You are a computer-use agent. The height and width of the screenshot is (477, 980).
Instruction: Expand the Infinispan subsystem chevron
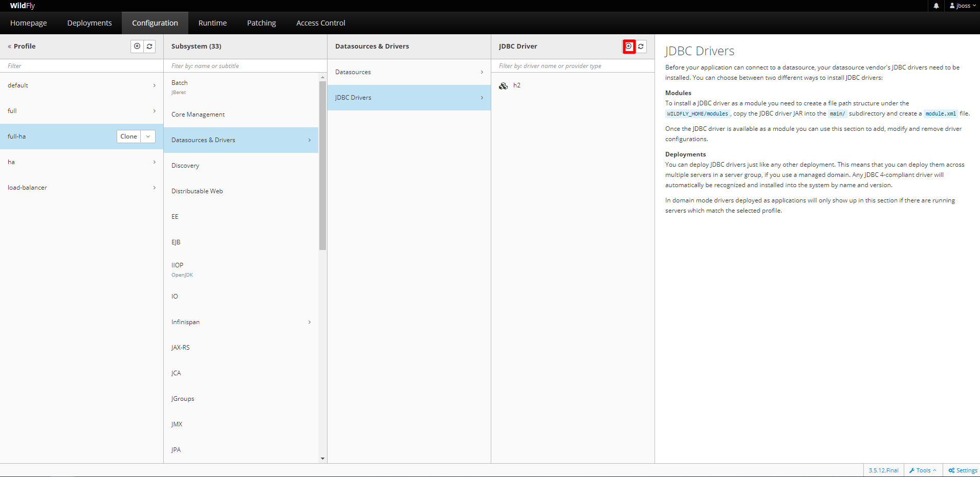tap(310, 322)
